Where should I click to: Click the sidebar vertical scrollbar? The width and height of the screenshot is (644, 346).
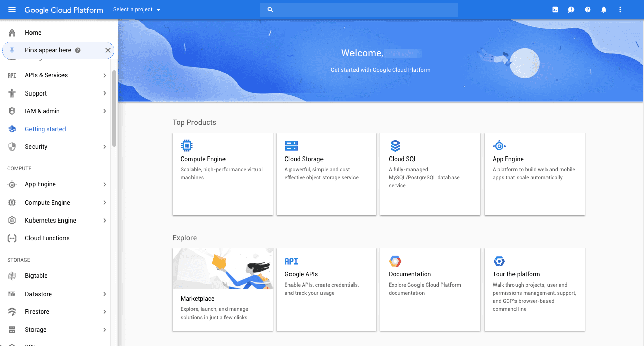tap(114, 109)
